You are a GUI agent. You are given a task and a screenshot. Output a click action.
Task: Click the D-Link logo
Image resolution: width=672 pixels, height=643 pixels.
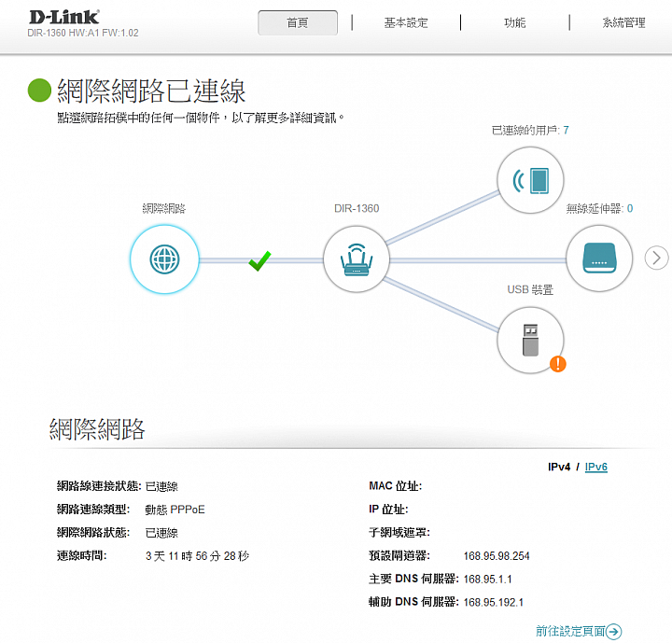click(x=64, y=17)
